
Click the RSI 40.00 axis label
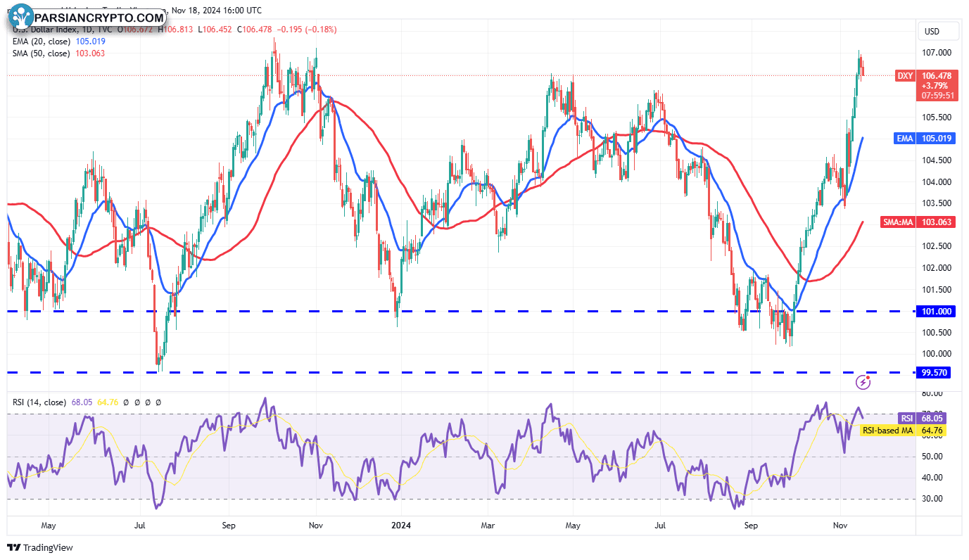pos(933,478)
